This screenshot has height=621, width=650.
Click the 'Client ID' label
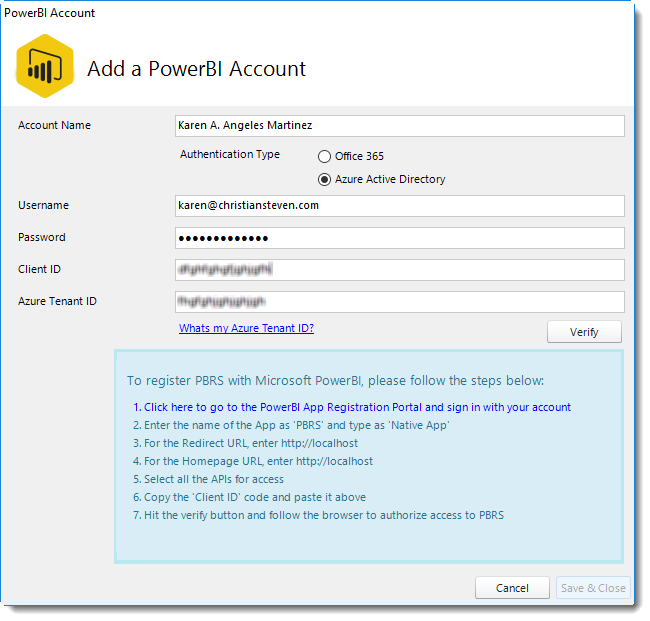39,269
